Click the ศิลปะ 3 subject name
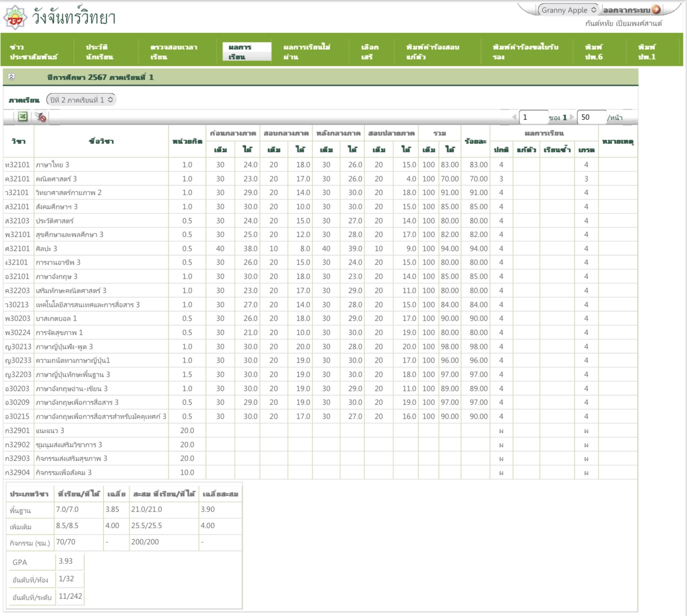This screenshot has height=616, width=687. coord(46,249)
